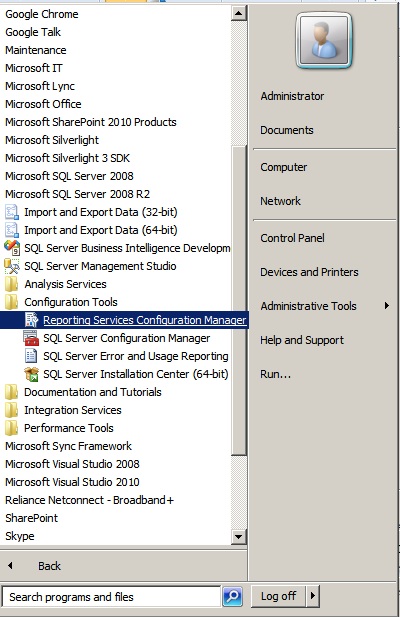Image resolution: width=400 pixels, height=617 pixels.
Task: Open Control Panel from the right pane
Action: [x=293, y=238]
